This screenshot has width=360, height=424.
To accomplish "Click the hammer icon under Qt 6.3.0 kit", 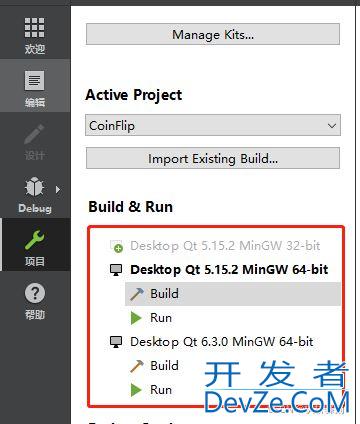I will [x=136, y=366].
